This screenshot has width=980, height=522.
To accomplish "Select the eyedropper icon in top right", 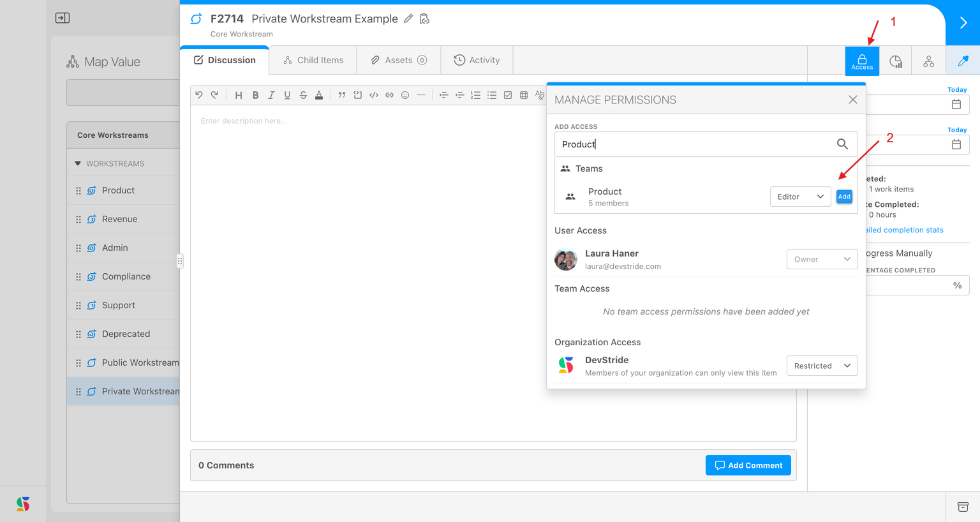I will pyautogui.click(x=963, y=61).
